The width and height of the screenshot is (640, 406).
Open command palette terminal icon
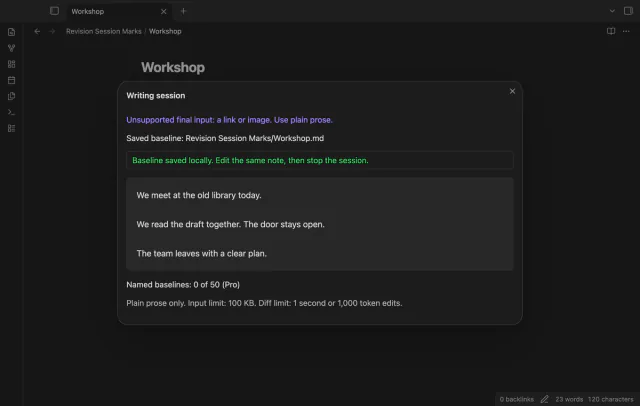(x=11, y=112)
